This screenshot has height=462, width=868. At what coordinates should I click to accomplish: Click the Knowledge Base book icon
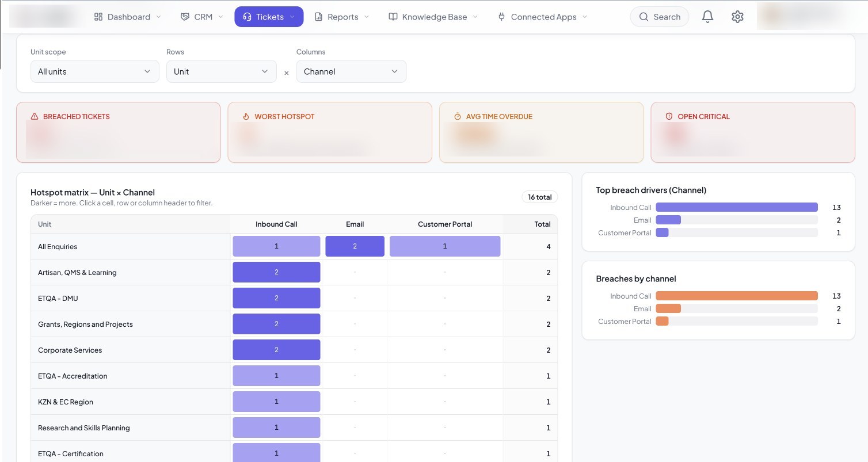pyautogui.click(x=393, y=17)
